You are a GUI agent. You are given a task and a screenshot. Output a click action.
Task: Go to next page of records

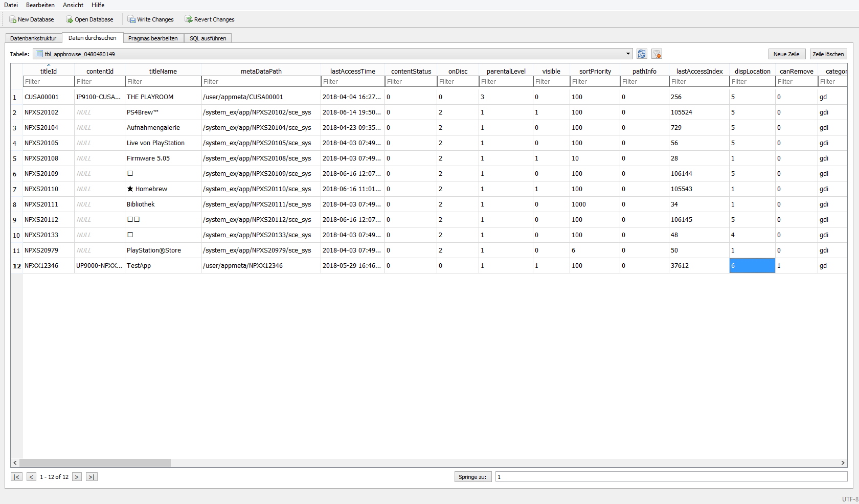77,477
